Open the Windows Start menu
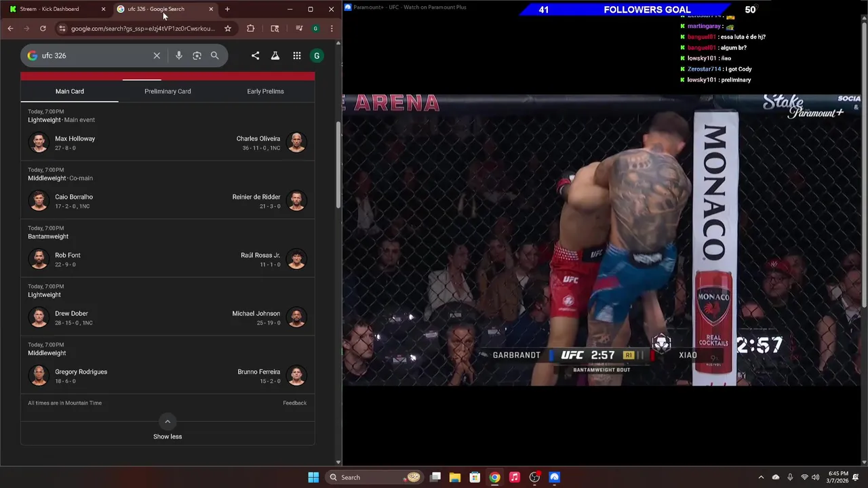The image size is (868, 488). tap(313, 477)
